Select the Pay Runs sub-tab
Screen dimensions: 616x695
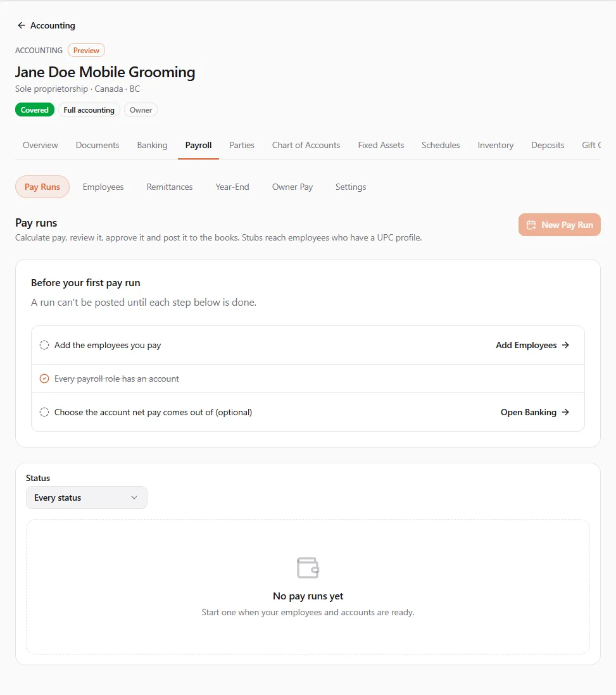(x=42, y=187)
